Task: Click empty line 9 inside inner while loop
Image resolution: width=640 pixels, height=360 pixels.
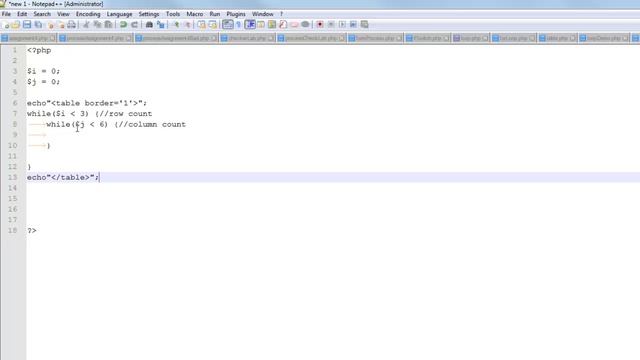Action: (333, 135)
